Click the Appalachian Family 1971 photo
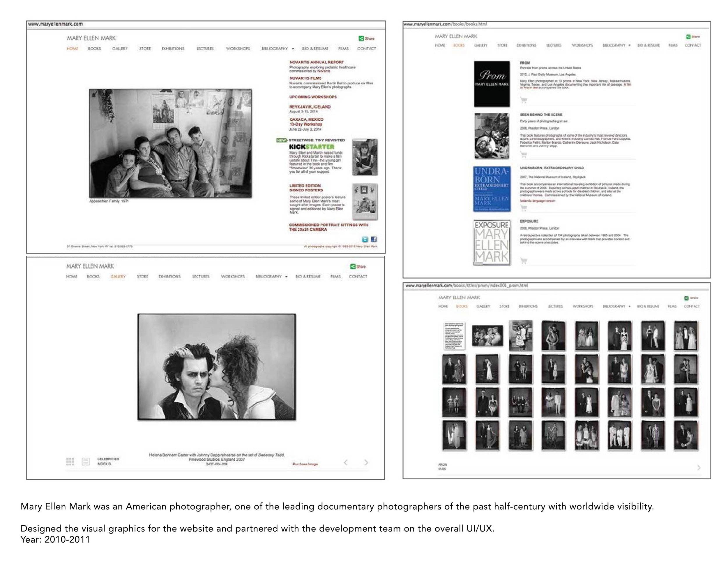728x563 pixels. 170,143
